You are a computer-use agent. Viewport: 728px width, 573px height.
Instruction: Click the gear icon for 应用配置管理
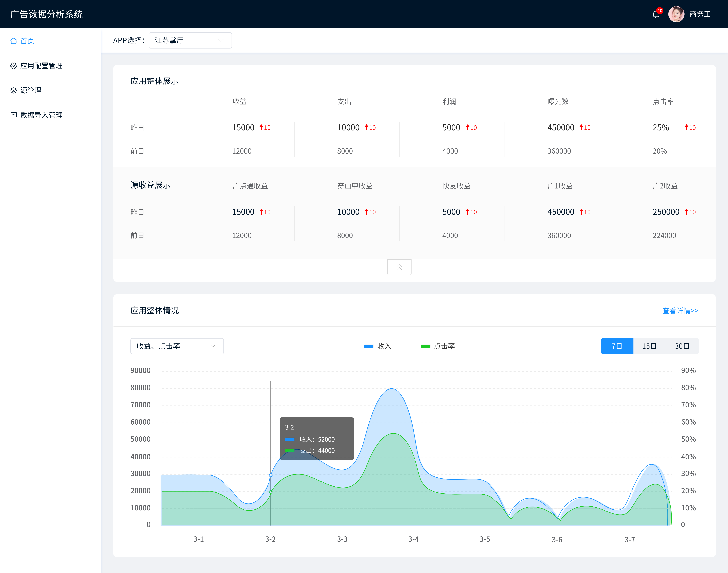tap(13, 66)
